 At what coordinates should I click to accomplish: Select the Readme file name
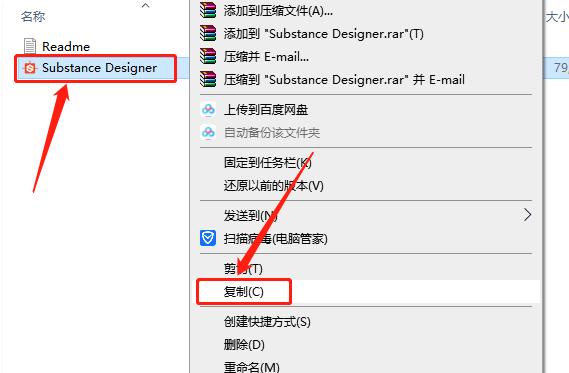coord(66,46)
